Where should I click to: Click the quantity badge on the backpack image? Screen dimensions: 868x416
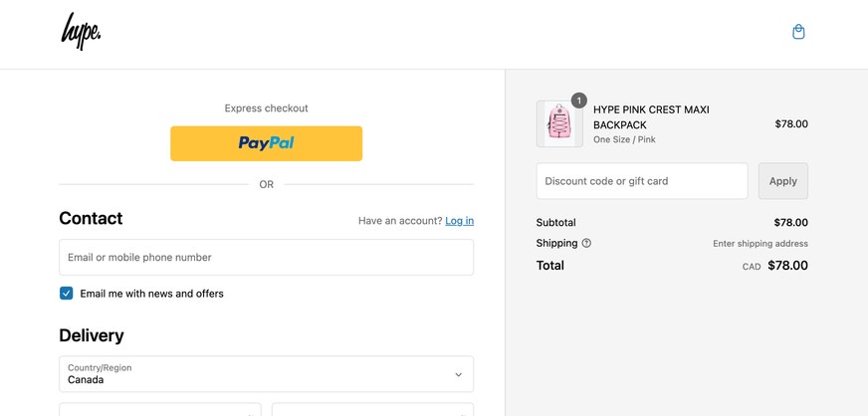pyautogui.click(x=578, y=101)
